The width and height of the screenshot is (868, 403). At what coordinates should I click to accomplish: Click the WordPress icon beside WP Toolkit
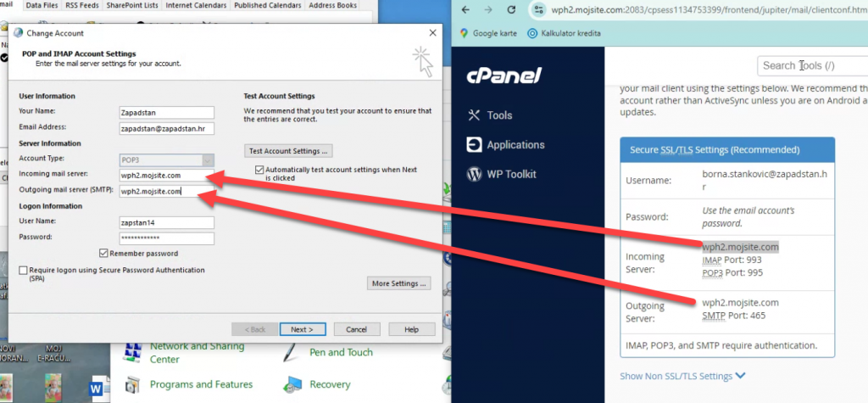475,174
